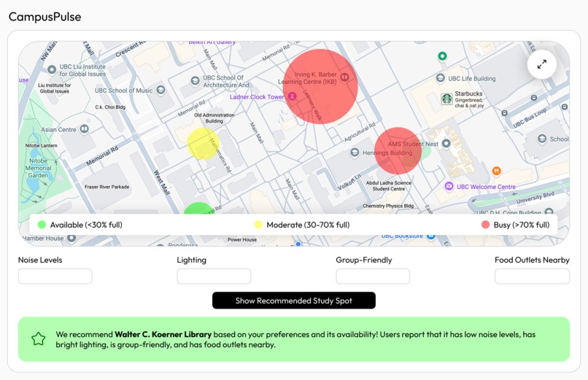Click the C.k. Choi Bldg label
Viewport: 588px width, 380px height.
click(x=110, y=106)
